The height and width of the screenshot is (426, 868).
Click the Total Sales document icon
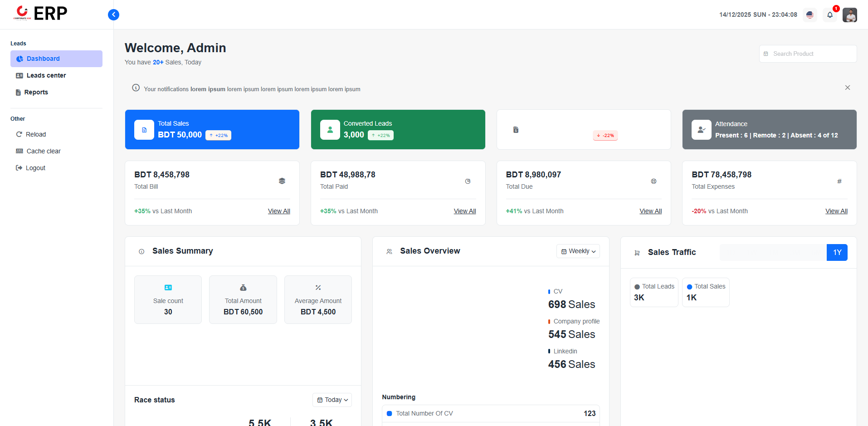click(x=144, y=130)
